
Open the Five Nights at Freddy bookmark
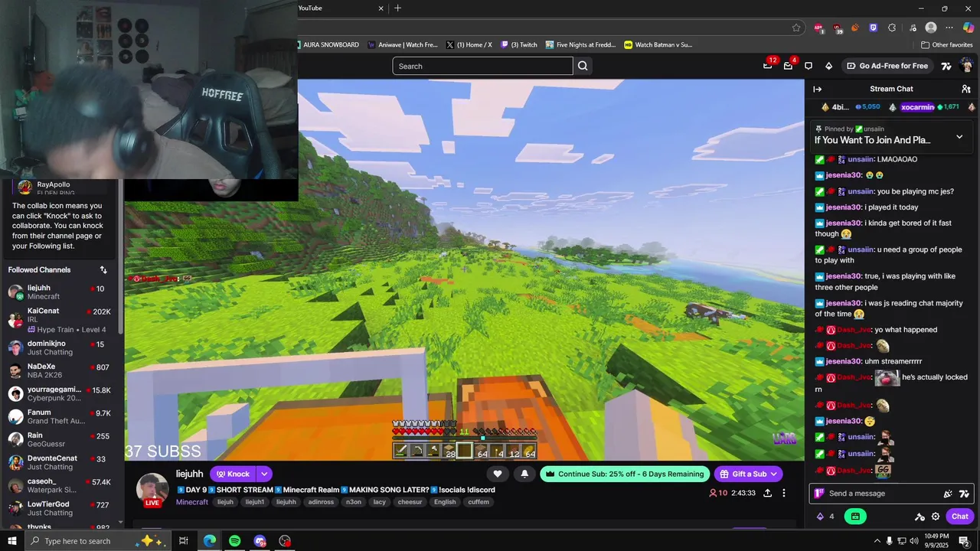tap(580, 44)
